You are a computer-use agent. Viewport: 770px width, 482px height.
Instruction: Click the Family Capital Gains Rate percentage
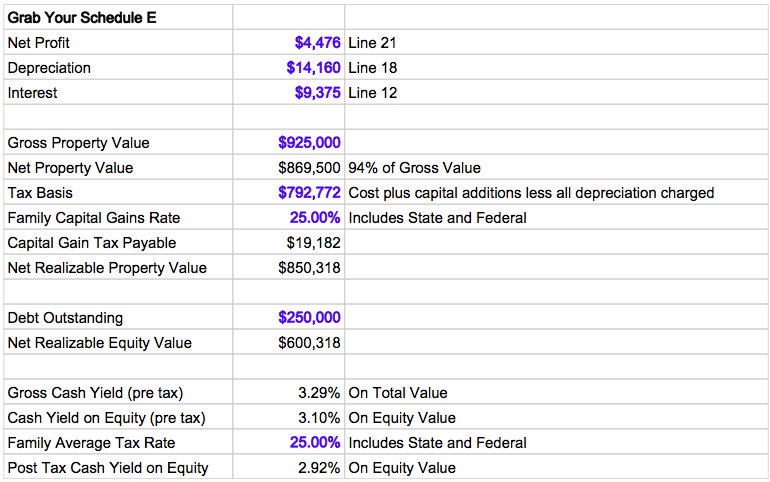[315, 218]
